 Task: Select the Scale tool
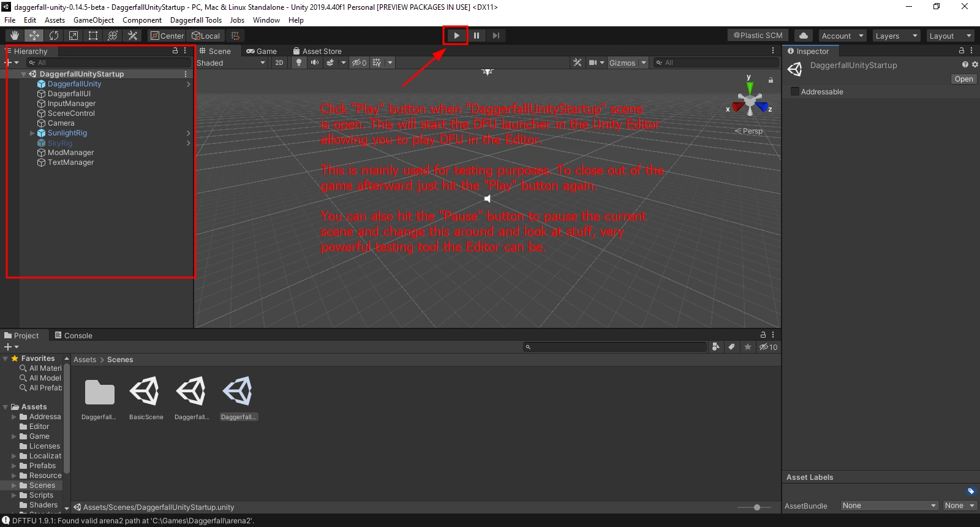[x=73, y=36]
